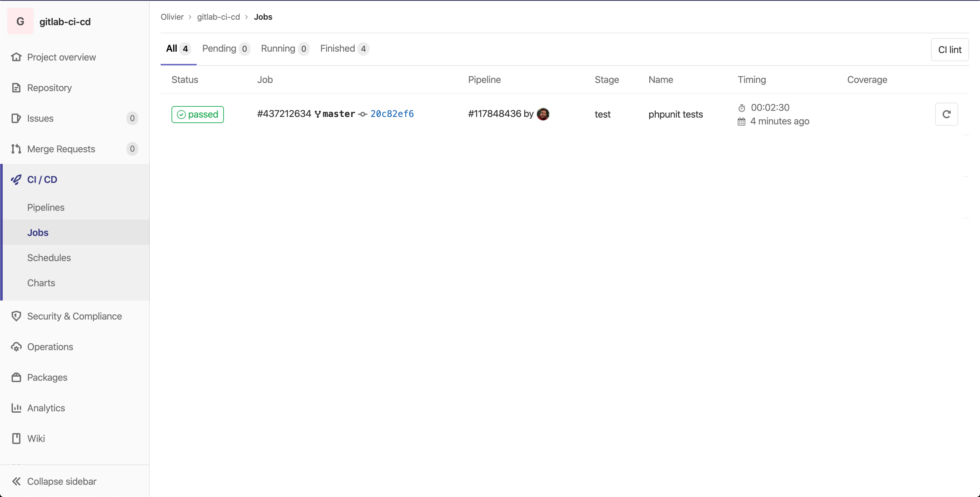Click the 'test' stage cell
The height and width of the screenshot is (497, 980).
click(603, 114)
